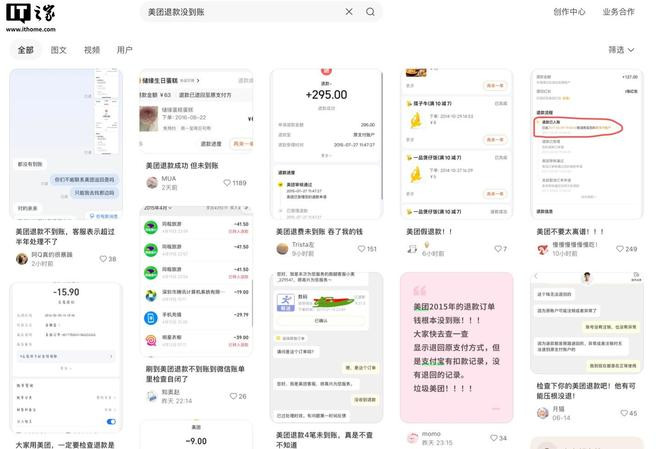Open thumbnail listing 一品煲仔饭 orders

(x=457, y=144)
